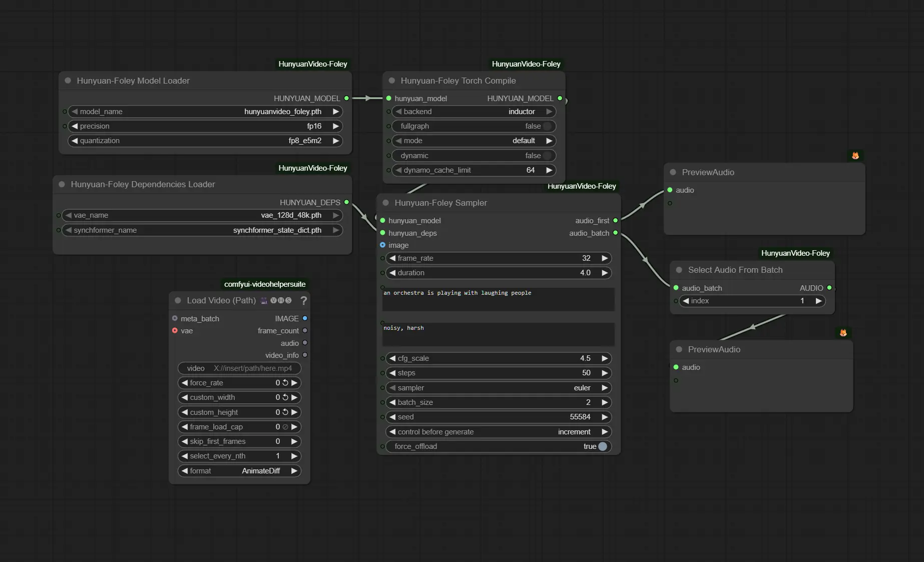Image resolution: width=924 pixels, height=562 pixels.
Task: Open the model_name dropdown showing hunyuanvideo_foley.pth
Action: [205, 112]
